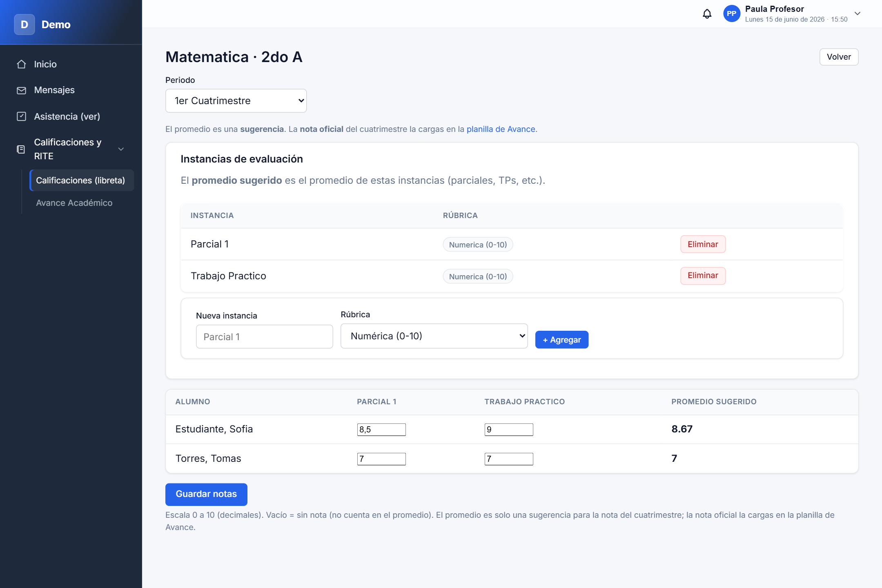Follow the planilla de Avance link
This screenshot has height=588, width=882.
[501, 129]
